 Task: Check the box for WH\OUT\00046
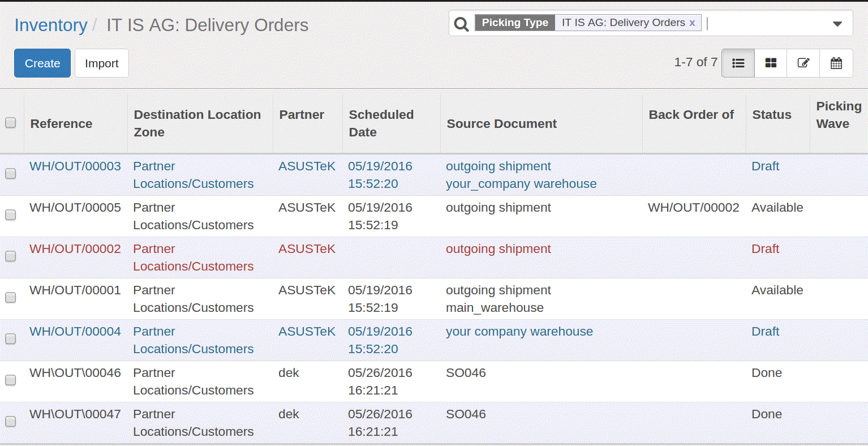(10, 380)
